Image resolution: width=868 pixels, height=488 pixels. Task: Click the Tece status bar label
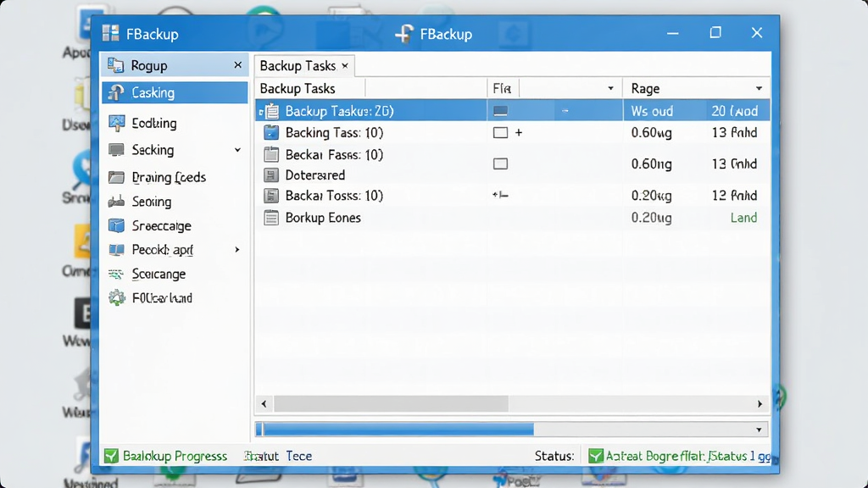coord(299,456)
